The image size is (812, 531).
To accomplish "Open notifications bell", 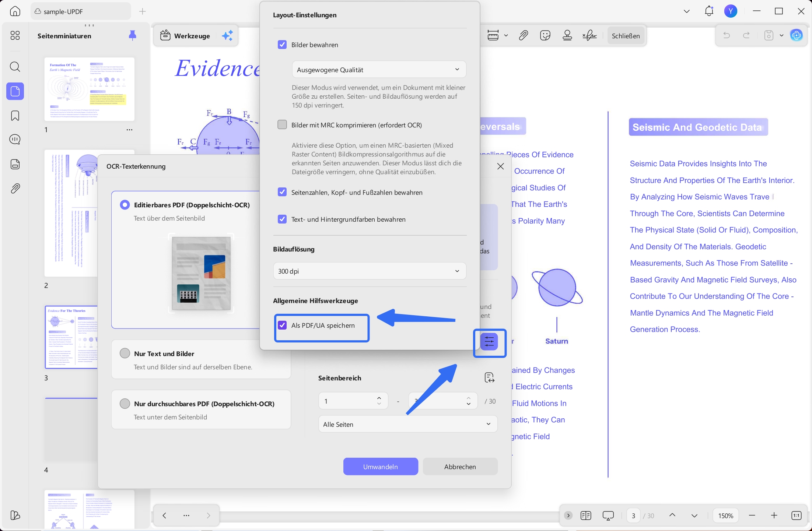I will [x=709, y=11].
